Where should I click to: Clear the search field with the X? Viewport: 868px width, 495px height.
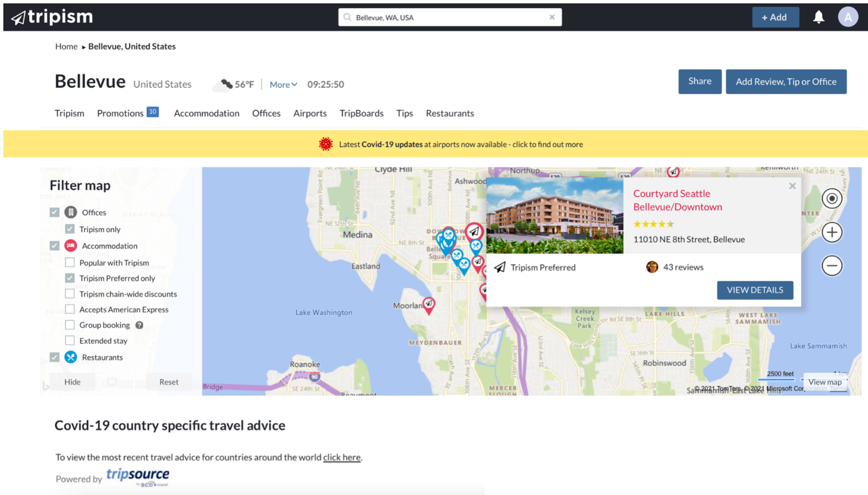click(x=552, y=17)
